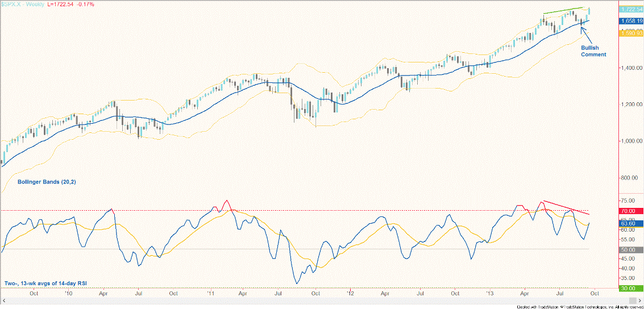The height and width of the screenshot is (309, 644).
Task: Select the 1,590.93 yellow price tag
Action: point(631,34)
